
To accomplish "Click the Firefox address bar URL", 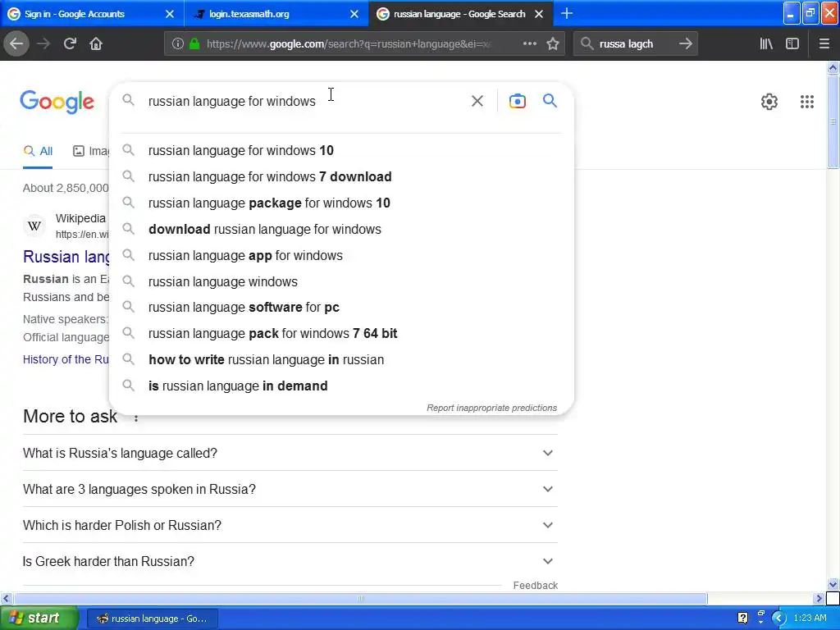I will pos(348,44).
